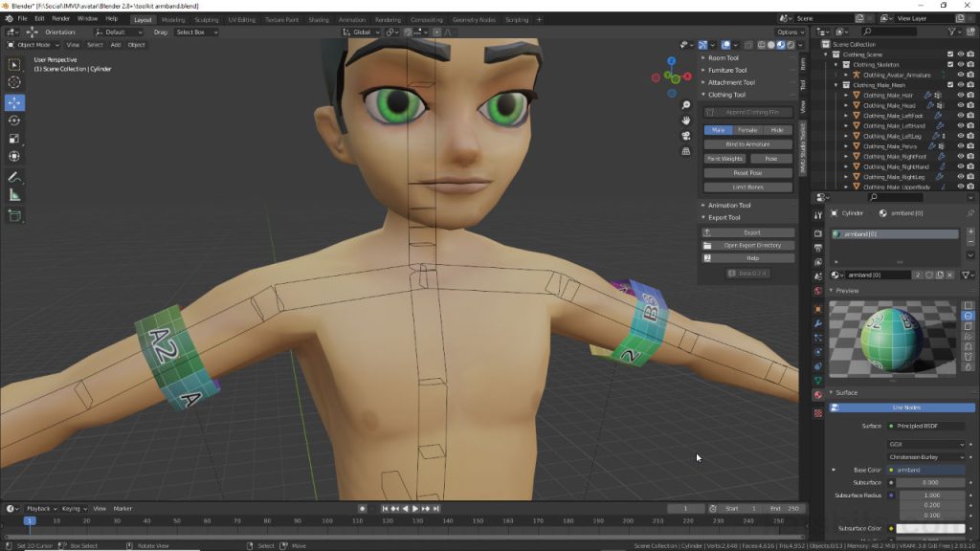Uncheck the Clothing_Skeleton collection checkbox
The width and height of the screenshot is (980, 551).
[948, 64]
